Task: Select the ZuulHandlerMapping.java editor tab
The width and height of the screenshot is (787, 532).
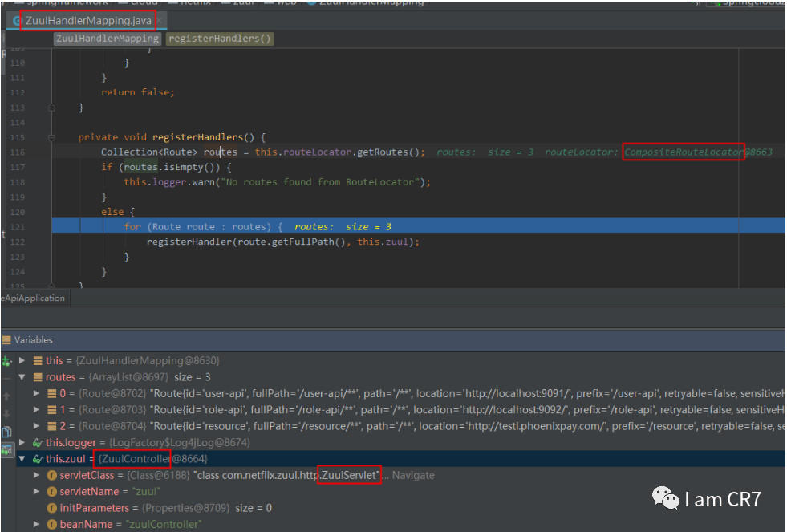Action: [88, 21]
